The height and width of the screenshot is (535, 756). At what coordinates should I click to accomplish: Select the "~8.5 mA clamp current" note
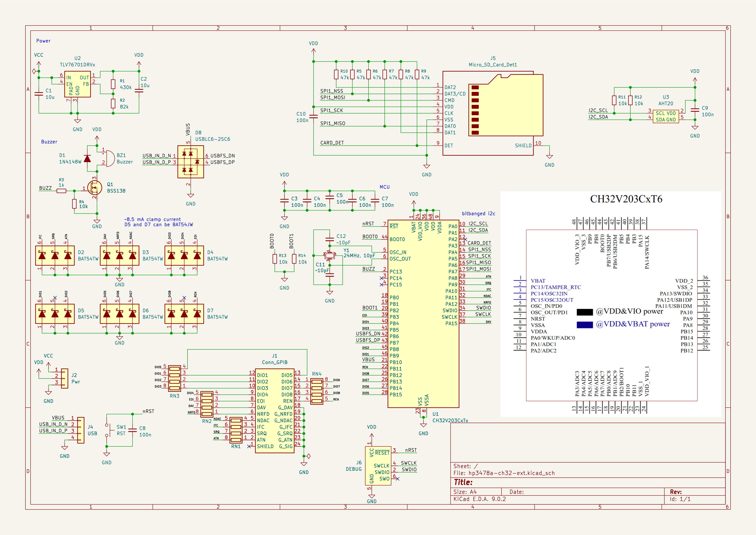(152, 219)
